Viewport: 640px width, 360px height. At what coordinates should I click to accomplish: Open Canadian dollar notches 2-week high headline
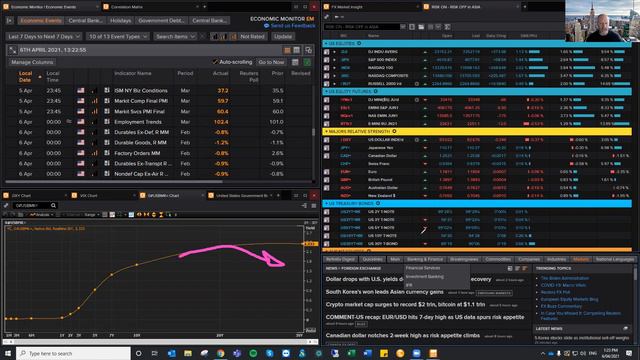[403, 336]
